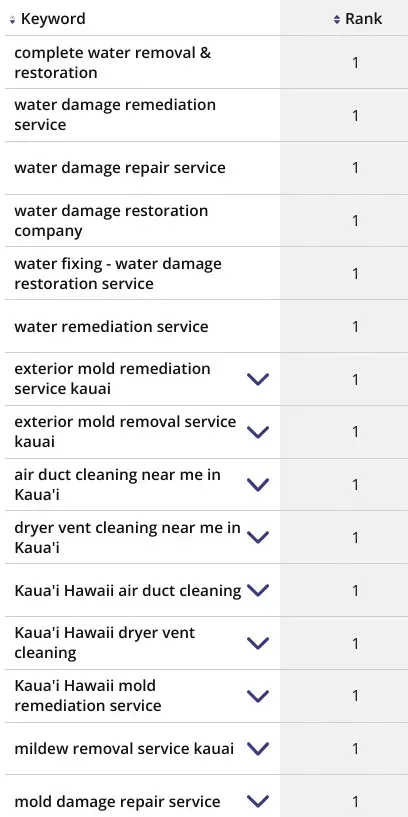Expand 'air duct cleaning near me' chevron

point(258,485)
